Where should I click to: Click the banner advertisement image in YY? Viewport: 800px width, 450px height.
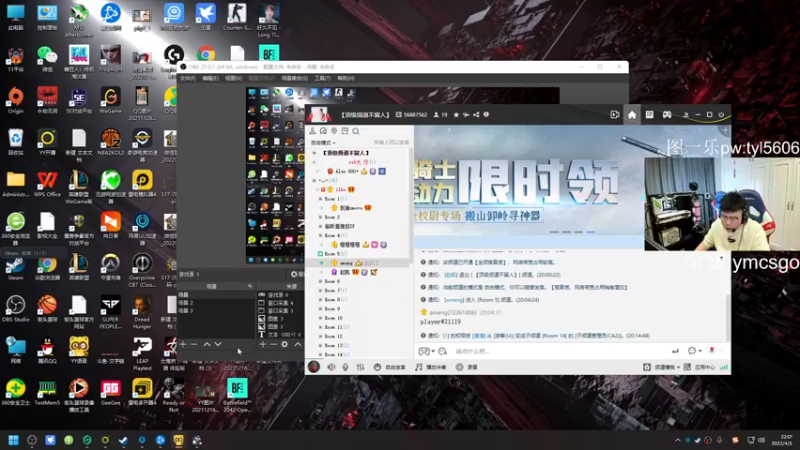(529, 187)
